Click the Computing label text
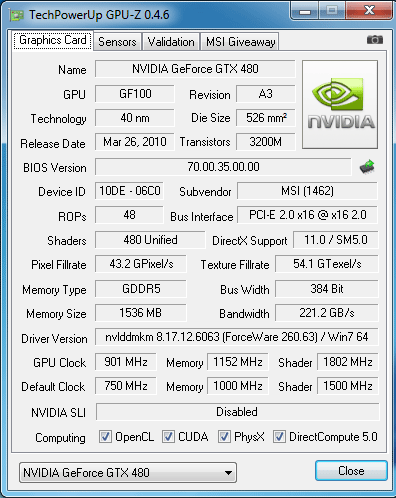 pyautogui.click(x=60, y=438)
